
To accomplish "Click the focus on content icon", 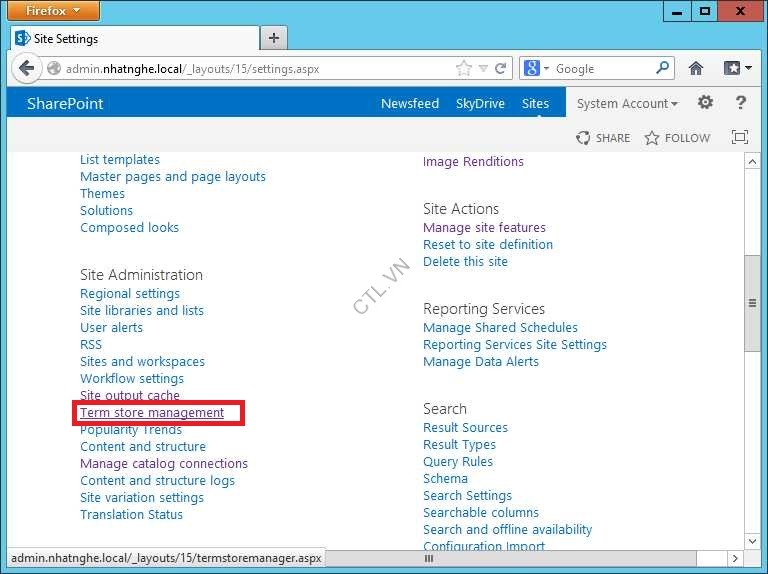I will click(x=740, y=138).
